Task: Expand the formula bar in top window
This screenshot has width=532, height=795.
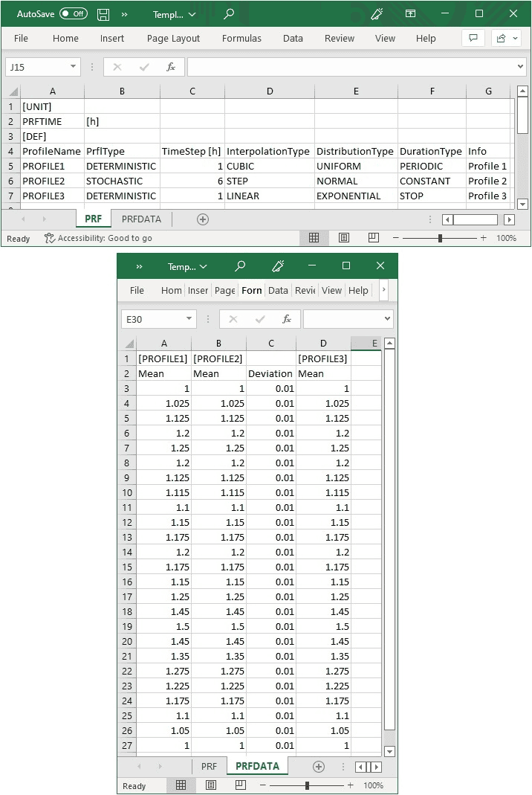Action: click(520, 67)
